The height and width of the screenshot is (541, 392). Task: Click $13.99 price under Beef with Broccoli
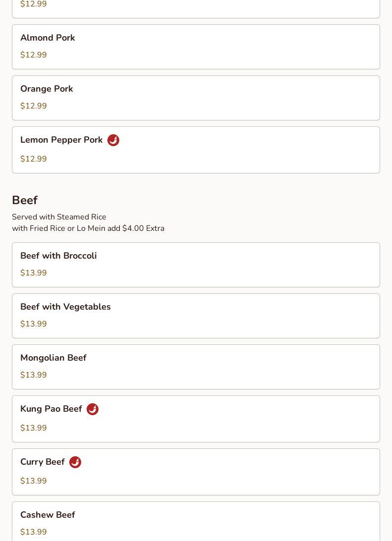tap(34, 273)
